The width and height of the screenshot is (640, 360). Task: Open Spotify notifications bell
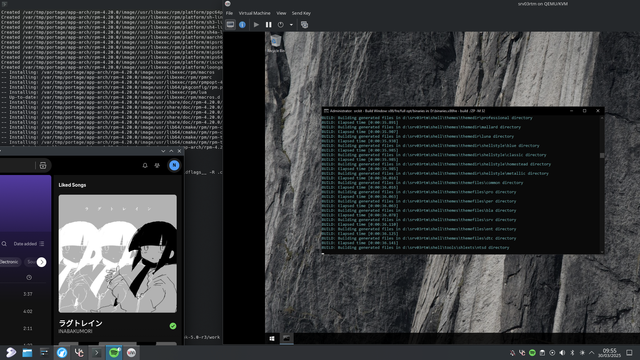coord(145,165)
